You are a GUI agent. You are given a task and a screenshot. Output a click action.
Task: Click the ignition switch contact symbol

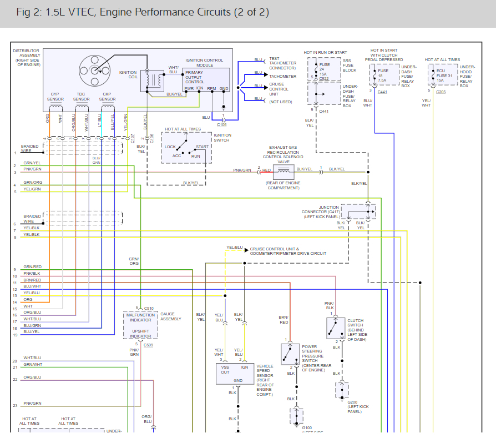click(x=186, y=148)
